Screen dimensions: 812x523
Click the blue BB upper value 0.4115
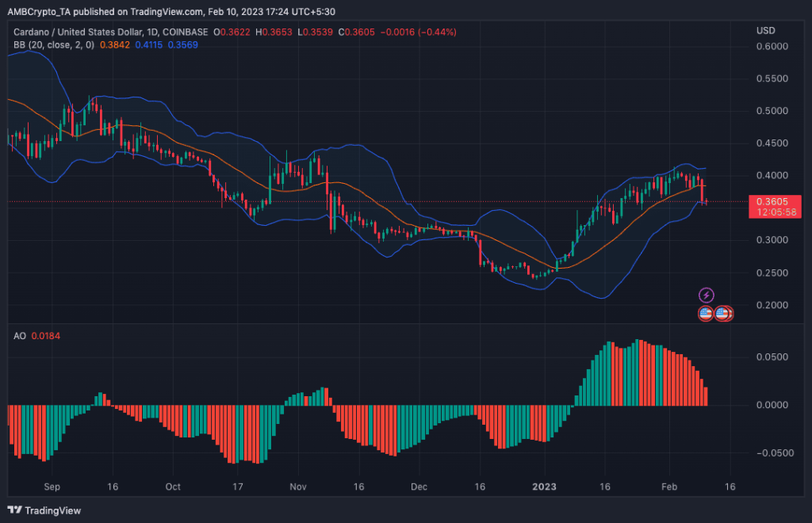[151, 45]
